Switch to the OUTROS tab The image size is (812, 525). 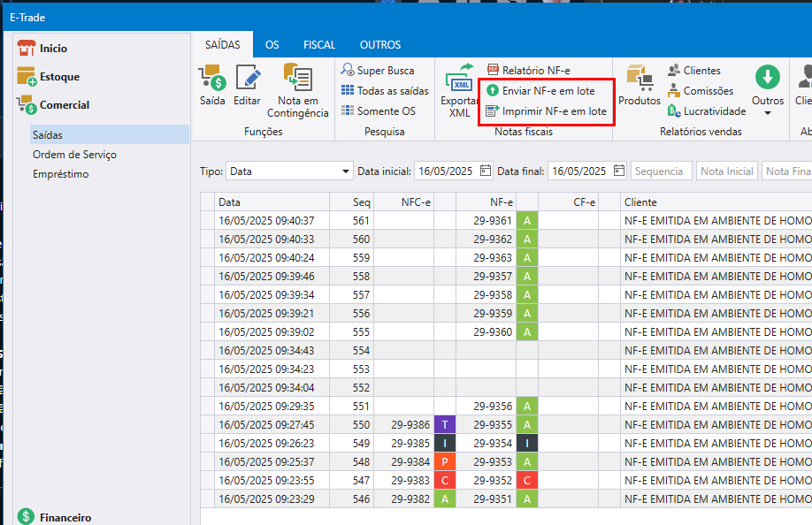[x=380, y=44]
